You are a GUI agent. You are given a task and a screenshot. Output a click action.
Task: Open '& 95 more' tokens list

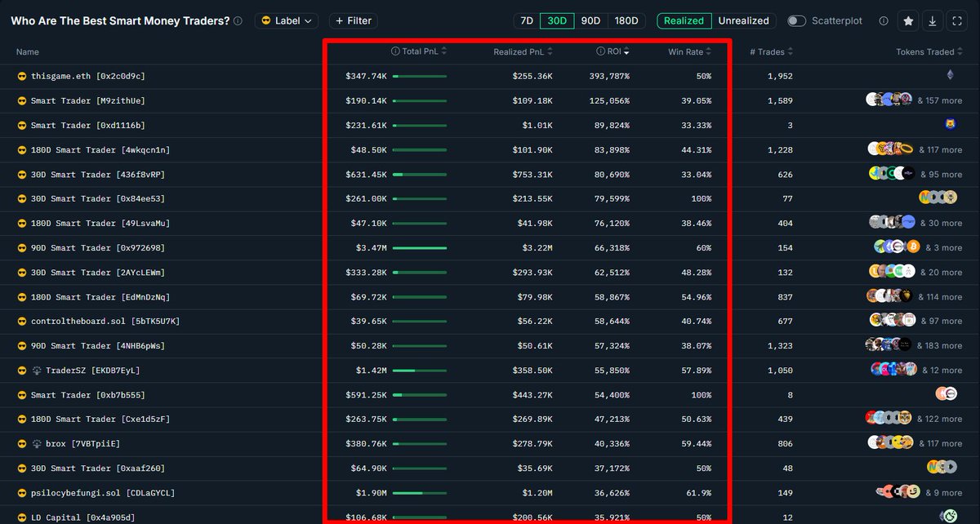[942, 174]
